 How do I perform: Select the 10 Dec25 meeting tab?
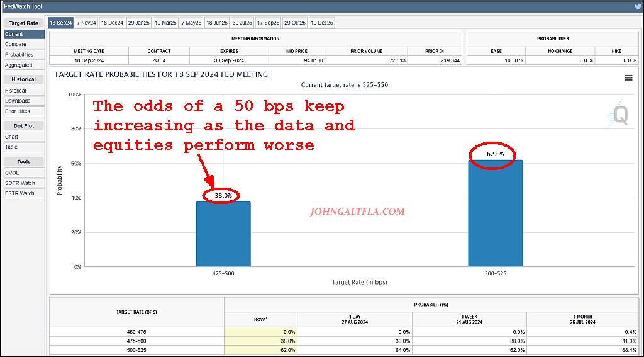point(321,23)
